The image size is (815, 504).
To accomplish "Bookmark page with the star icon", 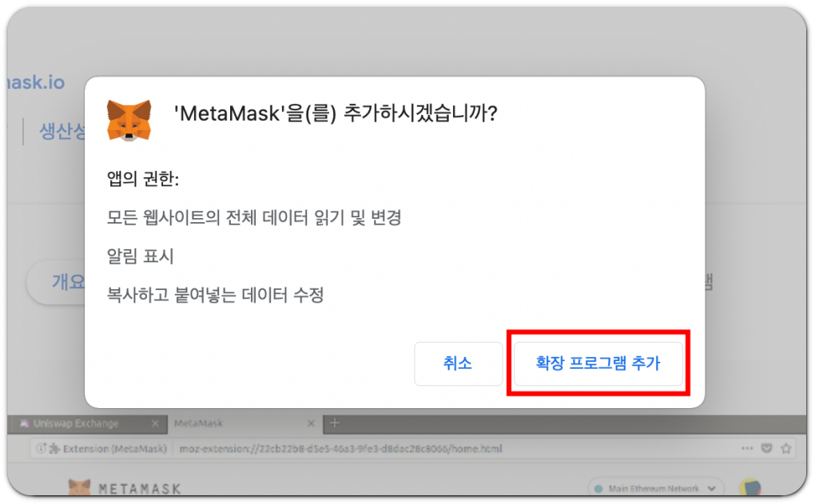I will coord(786,448).
